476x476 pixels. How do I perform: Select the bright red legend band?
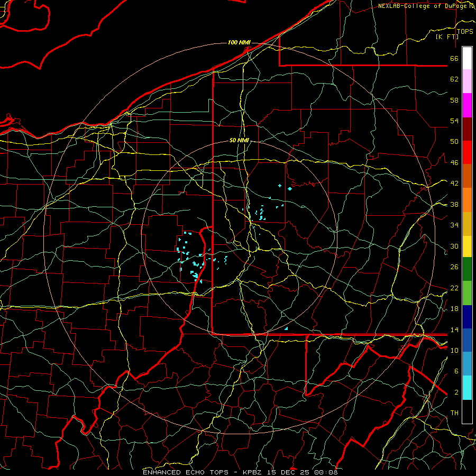pos(467,152)
